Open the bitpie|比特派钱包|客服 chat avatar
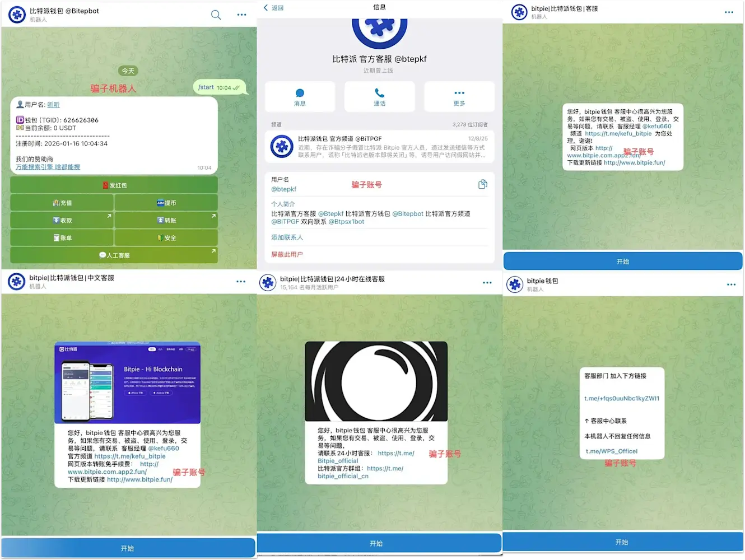 point(519,12)
